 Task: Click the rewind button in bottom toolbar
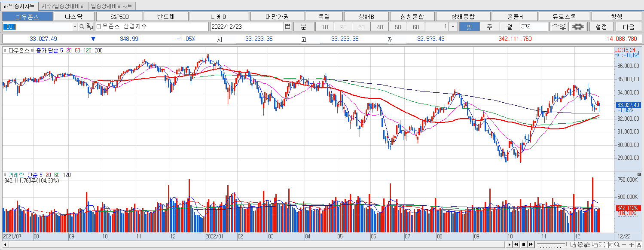click(x=516, y=244)
